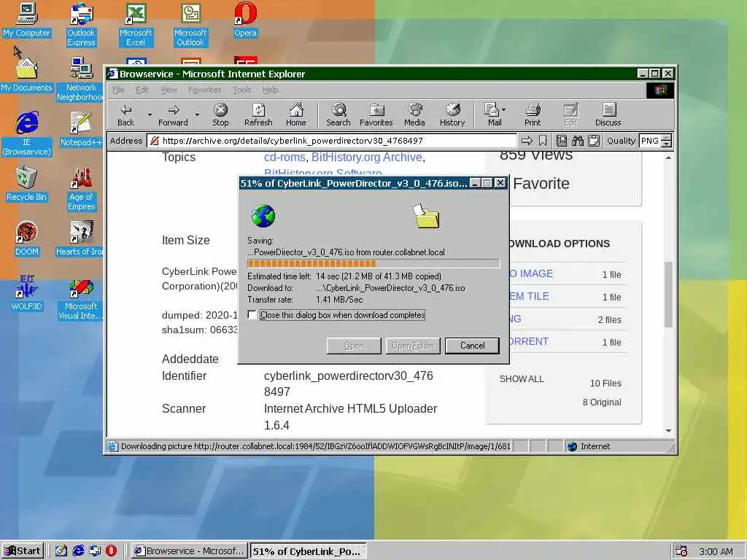Follow the cd-roms topic link
Screen dimensions: 747x560
coord(285,157)
